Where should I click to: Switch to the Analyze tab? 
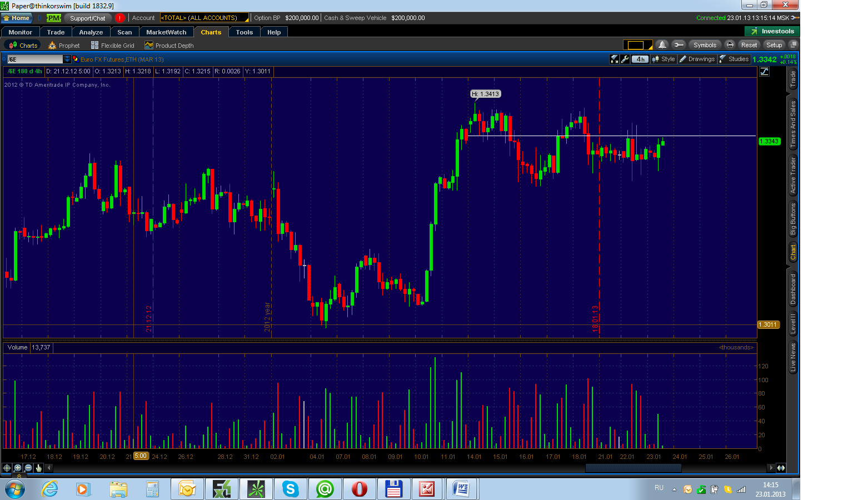point(91,32)
